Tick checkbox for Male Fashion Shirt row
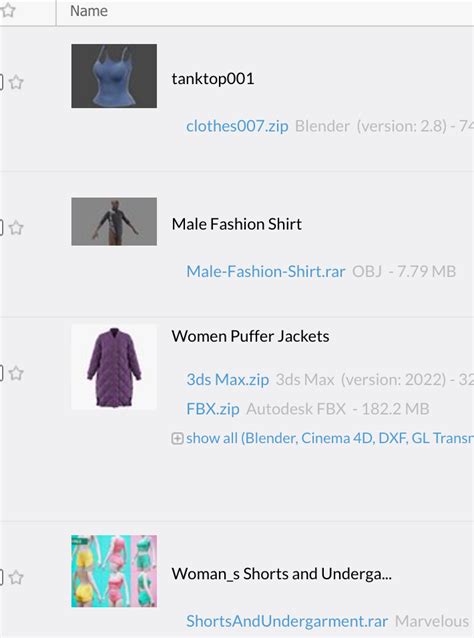 pyautogui.click(x=1, y=228)
